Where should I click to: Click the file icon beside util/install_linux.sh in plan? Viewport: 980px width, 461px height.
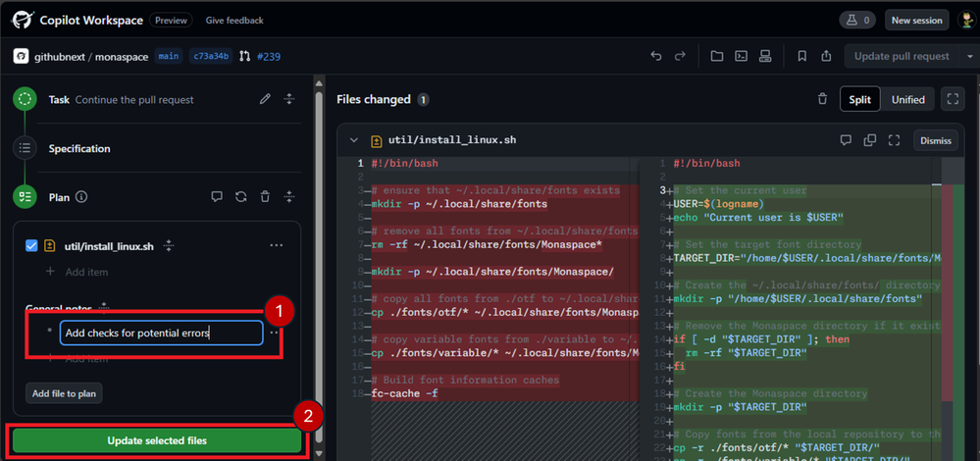[x=50, y=246]
